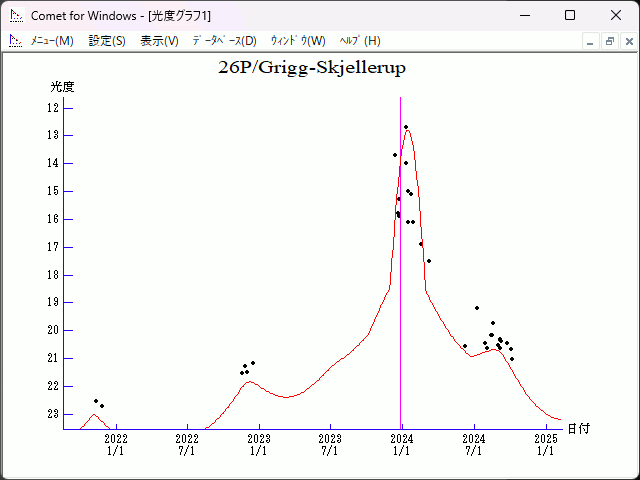Restore down the inner graph child window
This screenshot has width=640, height=480.
[610, 42]
